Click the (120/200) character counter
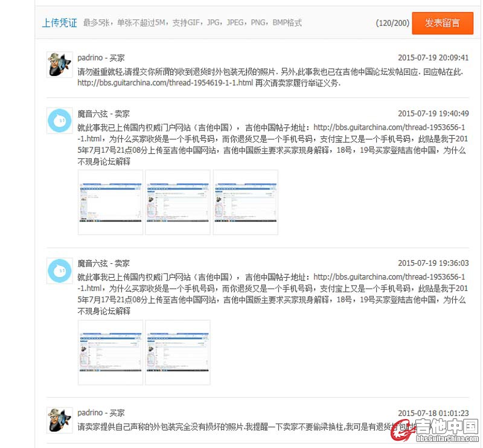 click(x=392, y=24)
